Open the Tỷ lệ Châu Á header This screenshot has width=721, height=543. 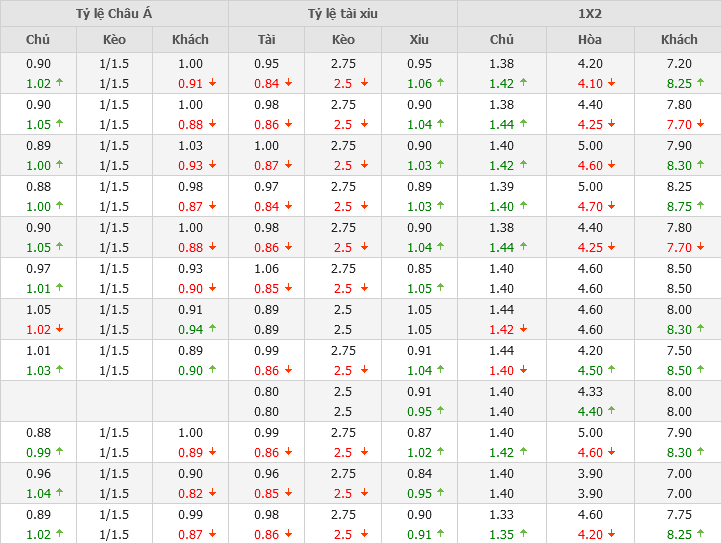[x=114, y=14]
